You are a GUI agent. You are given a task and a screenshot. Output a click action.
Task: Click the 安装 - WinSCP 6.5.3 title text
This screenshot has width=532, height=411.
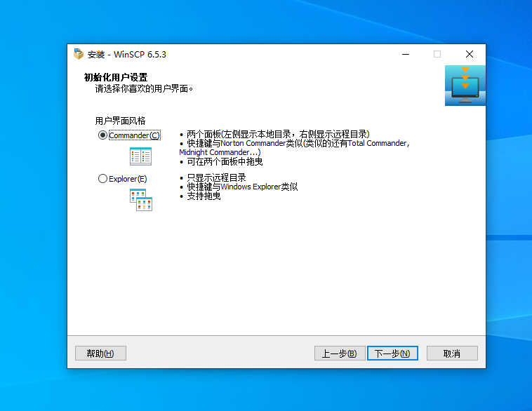[127, 54]
